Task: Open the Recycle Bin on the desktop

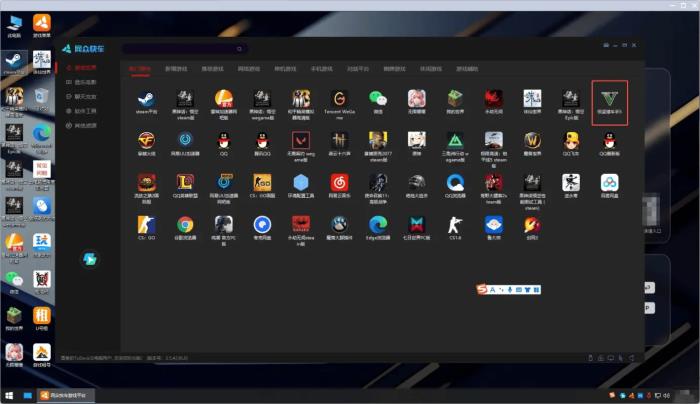Action: [42, 99]
